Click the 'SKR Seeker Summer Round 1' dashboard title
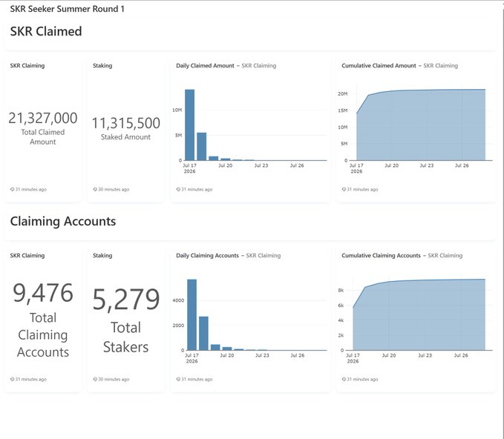The height and width of the screenshot is (439, 504). click(68, 9)
